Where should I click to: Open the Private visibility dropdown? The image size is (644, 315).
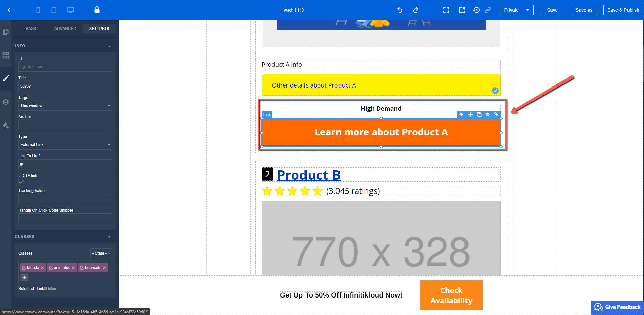(x=516, y=10)
